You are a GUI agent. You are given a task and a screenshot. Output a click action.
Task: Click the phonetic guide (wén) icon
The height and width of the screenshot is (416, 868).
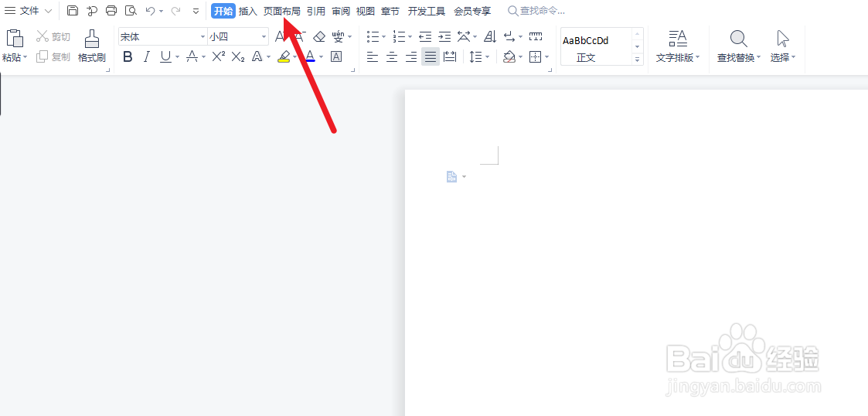click(339, 37)
